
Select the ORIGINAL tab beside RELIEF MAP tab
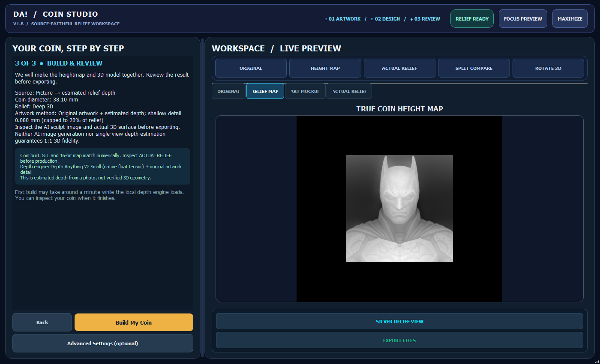228,91
